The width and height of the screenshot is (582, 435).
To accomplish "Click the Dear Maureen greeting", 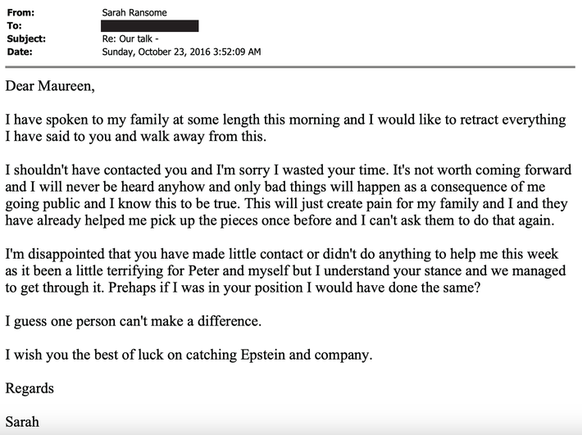I will [x=50, y=86].
